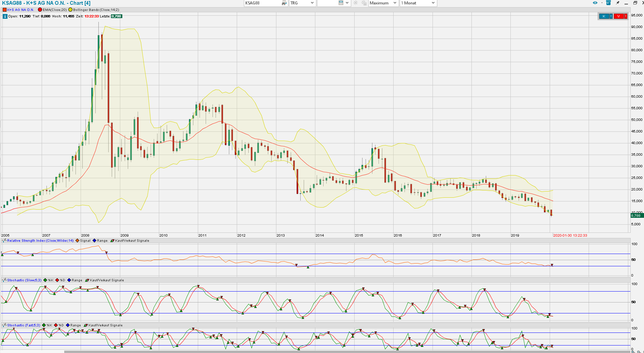Pin the chart window with pushpin icon

[x=617, y=3]
